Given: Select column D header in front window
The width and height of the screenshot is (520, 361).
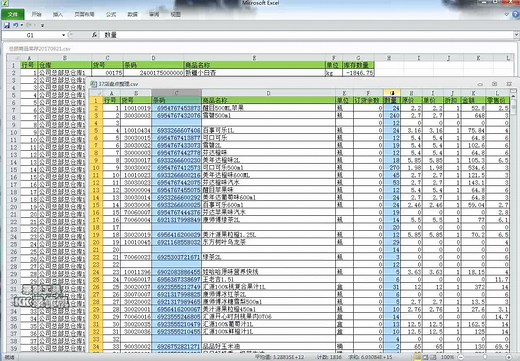Looking at the screenshot, I should pyautogui.click(x=268, y=93).
